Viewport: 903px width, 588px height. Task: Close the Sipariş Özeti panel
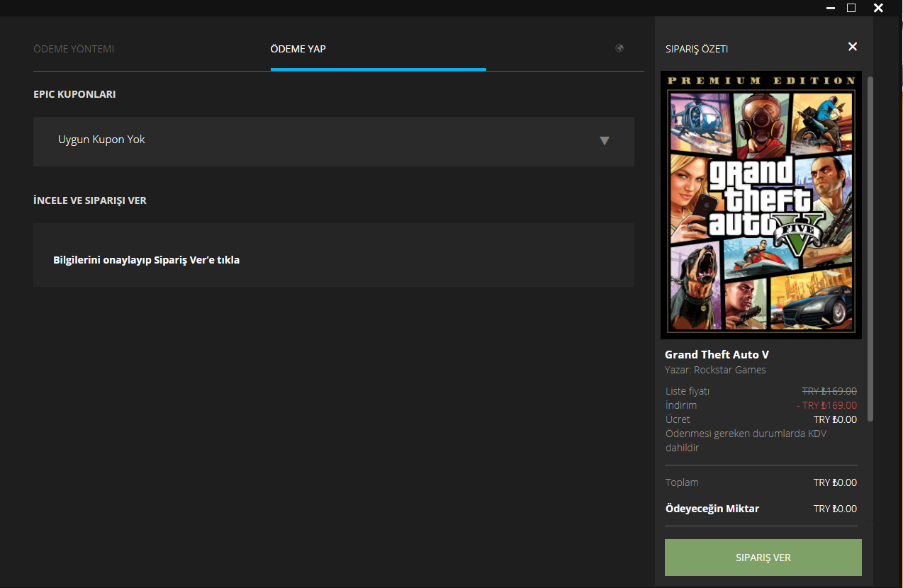(853, 47)
